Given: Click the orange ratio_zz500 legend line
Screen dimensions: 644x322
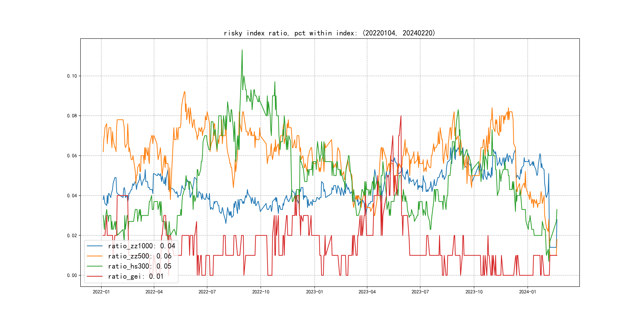Looking at the screenshot, I should tap(94, 256).
